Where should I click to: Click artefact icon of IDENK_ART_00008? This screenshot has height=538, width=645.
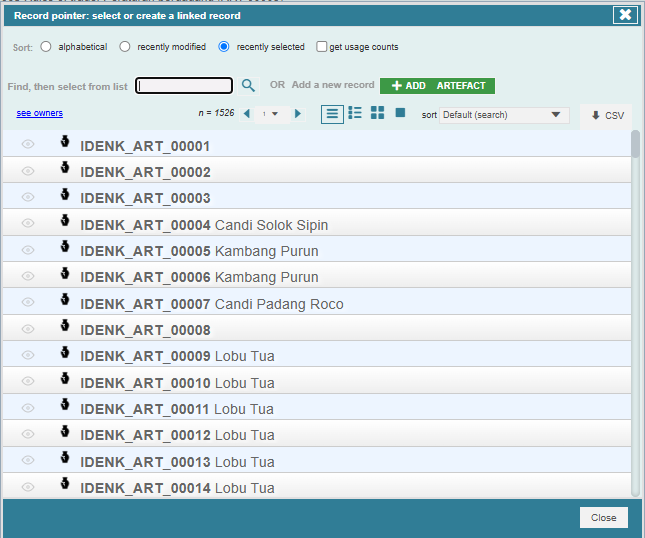[x=65, y=325]
